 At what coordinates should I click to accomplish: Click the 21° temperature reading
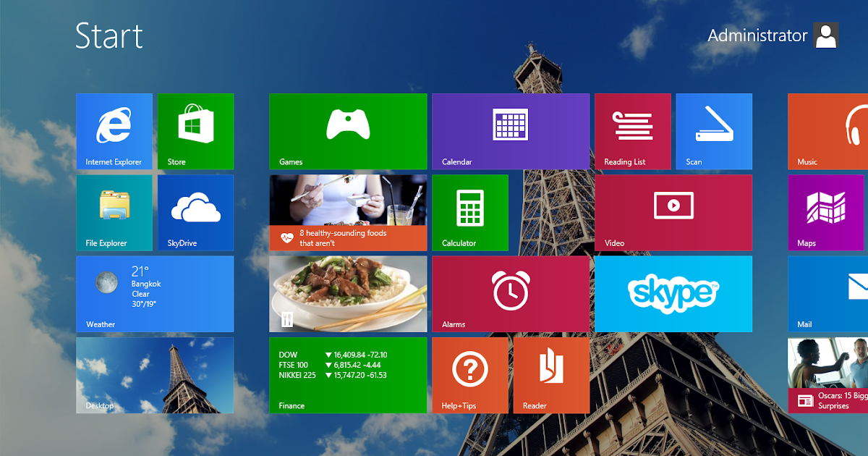click(140, 271)
